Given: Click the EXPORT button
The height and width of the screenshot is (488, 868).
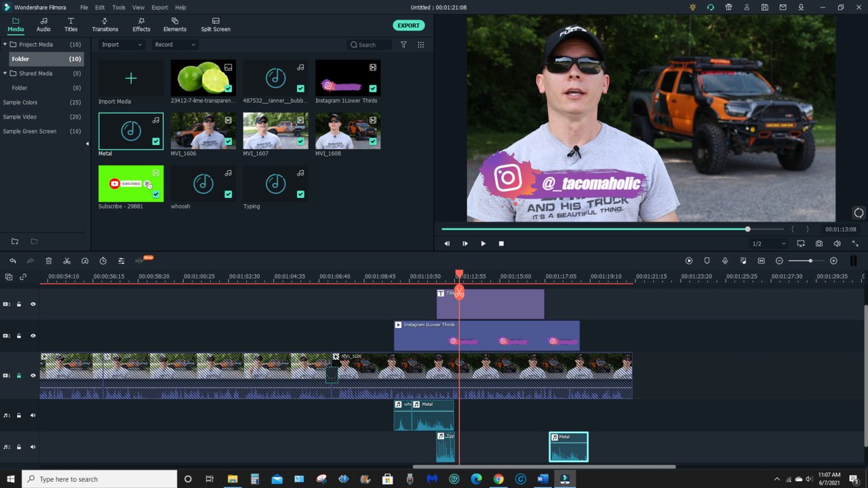Looking at the screenshot, I should tap(408, 26).
